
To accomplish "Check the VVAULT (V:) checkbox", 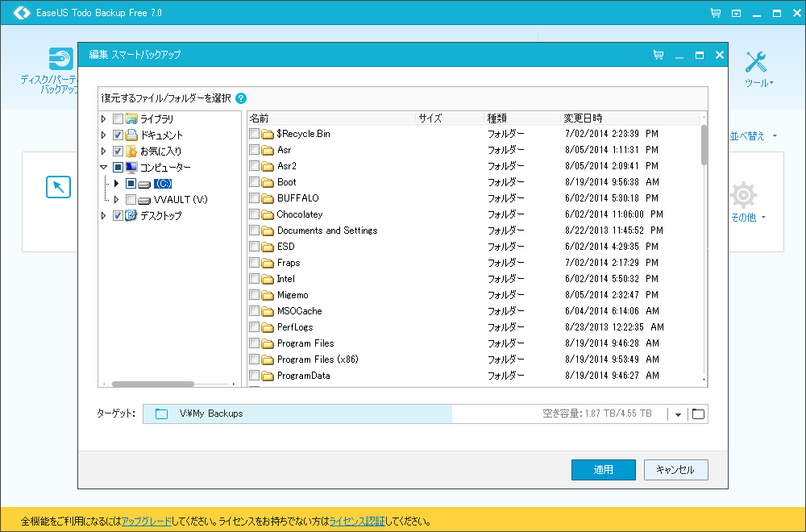I will [131, 199].
